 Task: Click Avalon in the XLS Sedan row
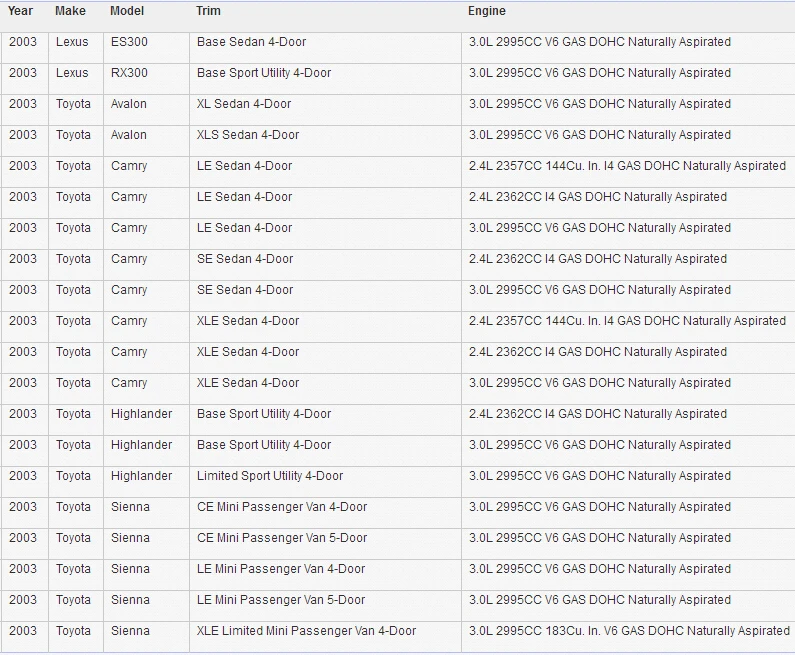[x=129, y=134]
